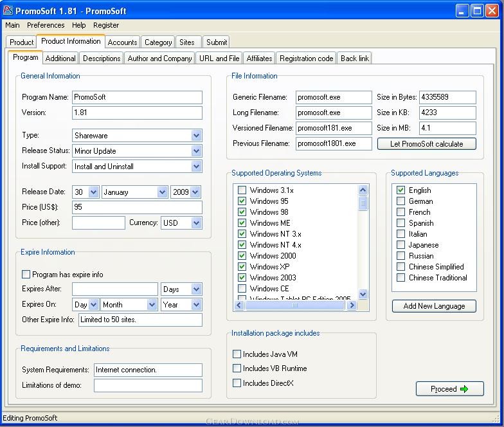The width and height of the screenshot is (504, 427).
Task: Open the Registration code sub-tab
Action: pyautogui.click(x=306, y=58)
